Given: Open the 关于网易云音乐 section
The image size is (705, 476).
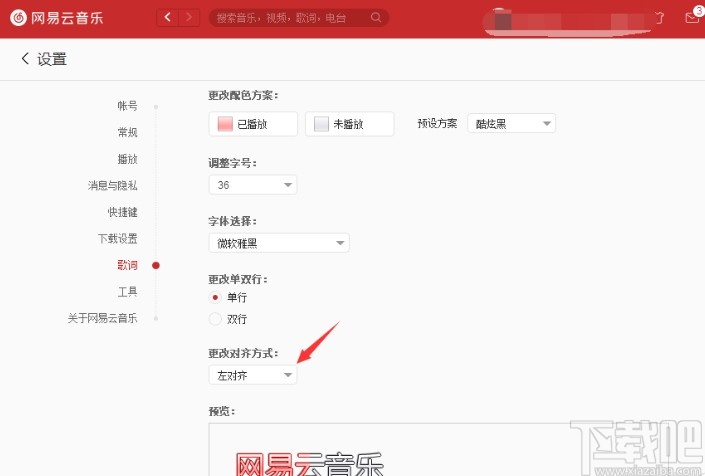Looking at the screenshot, I should 103,318.
